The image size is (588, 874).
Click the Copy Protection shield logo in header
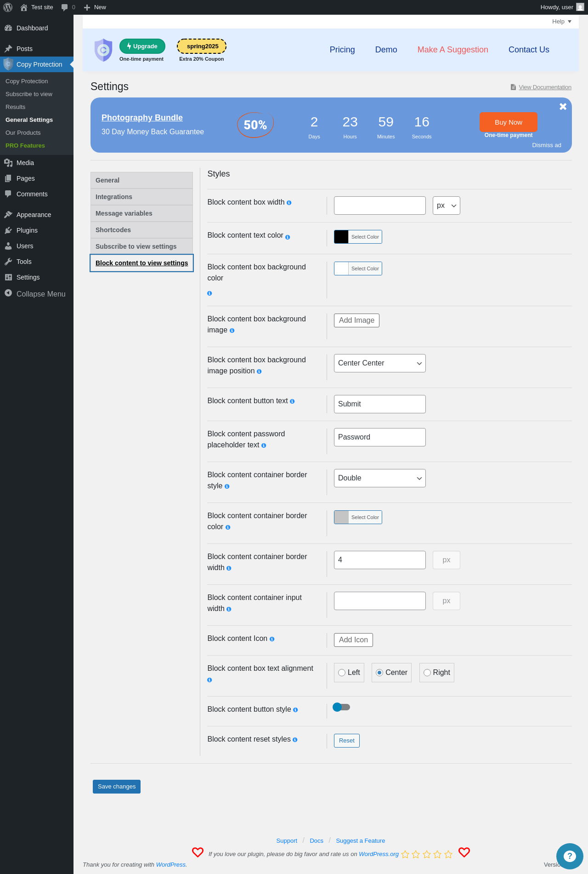(103, 50)
